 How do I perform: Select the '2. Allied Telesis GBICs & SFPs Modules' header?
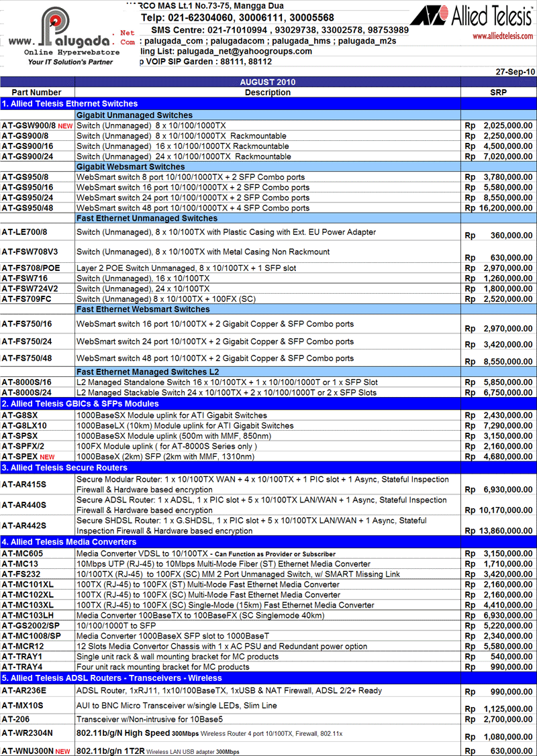coord(80,404)
